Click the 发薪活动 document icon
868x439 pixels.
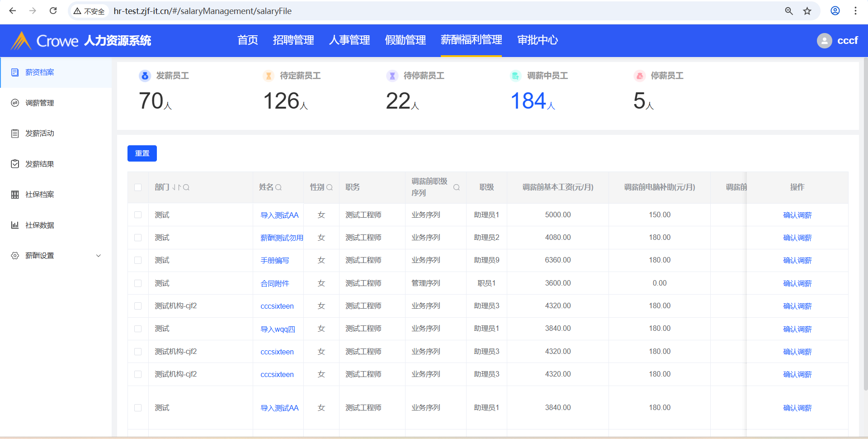pos(15,134)
